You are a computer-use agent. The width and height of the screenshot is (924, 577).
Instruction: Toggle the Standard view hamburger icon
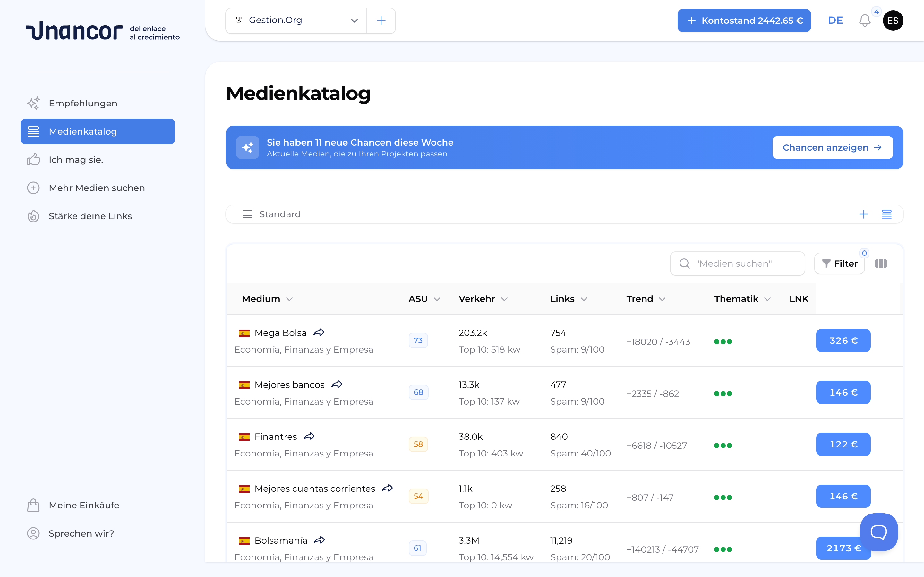click(x=248, y=214)
